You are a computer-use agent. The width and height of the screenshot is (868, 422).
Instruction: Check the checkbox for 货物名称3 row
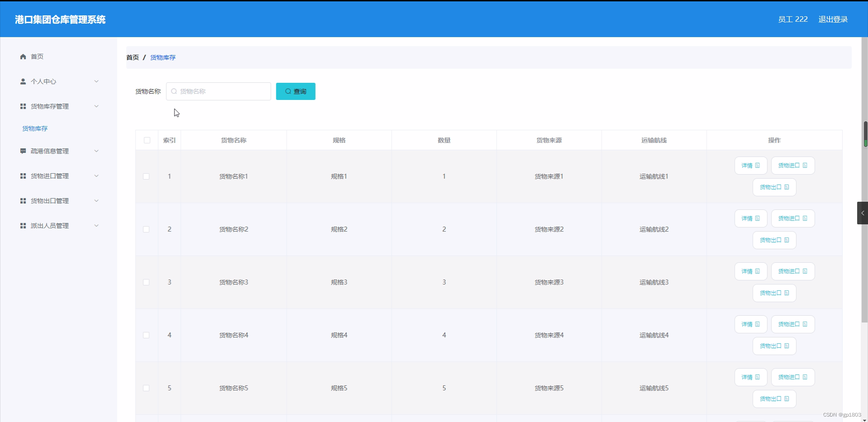point(146,282)
